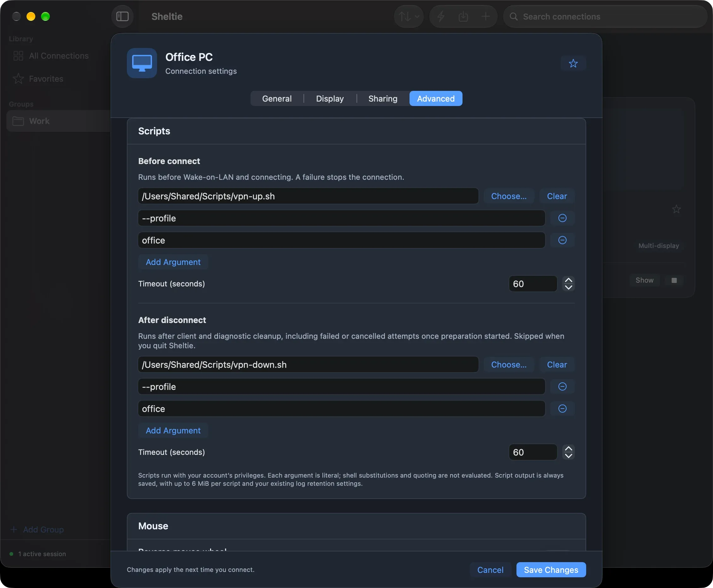Edit the vpn-down.sh script path field
The image size is (713, 588).
[308, 365]
